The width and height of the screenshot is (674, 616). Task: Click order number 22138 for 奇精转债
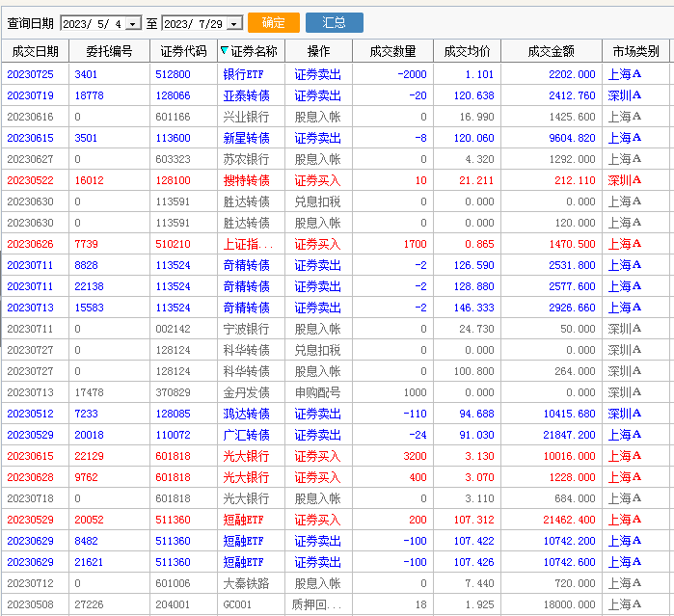[x=89, y=286]
